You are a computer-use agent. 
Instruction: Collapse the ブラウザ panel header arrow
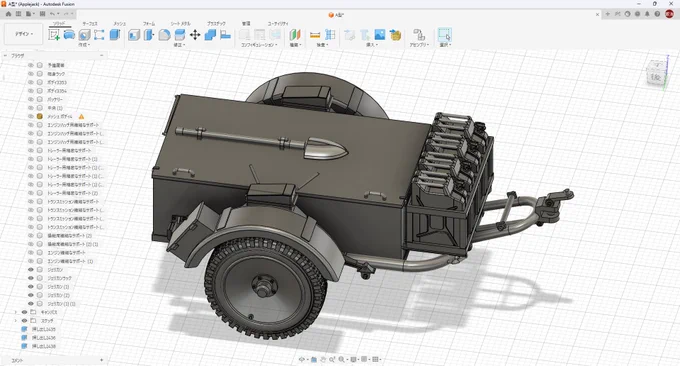point(5,56)
